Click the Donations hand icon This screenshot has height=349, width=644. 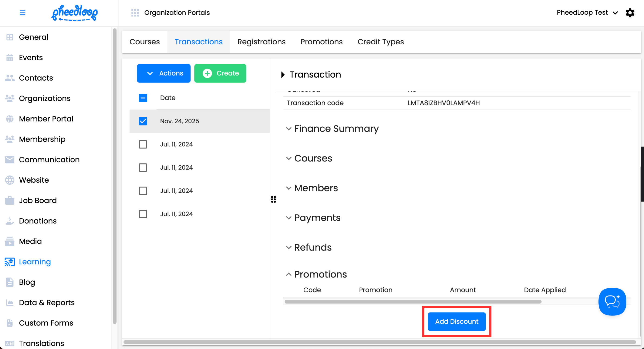pyautogui.click(x=10, y=221)
